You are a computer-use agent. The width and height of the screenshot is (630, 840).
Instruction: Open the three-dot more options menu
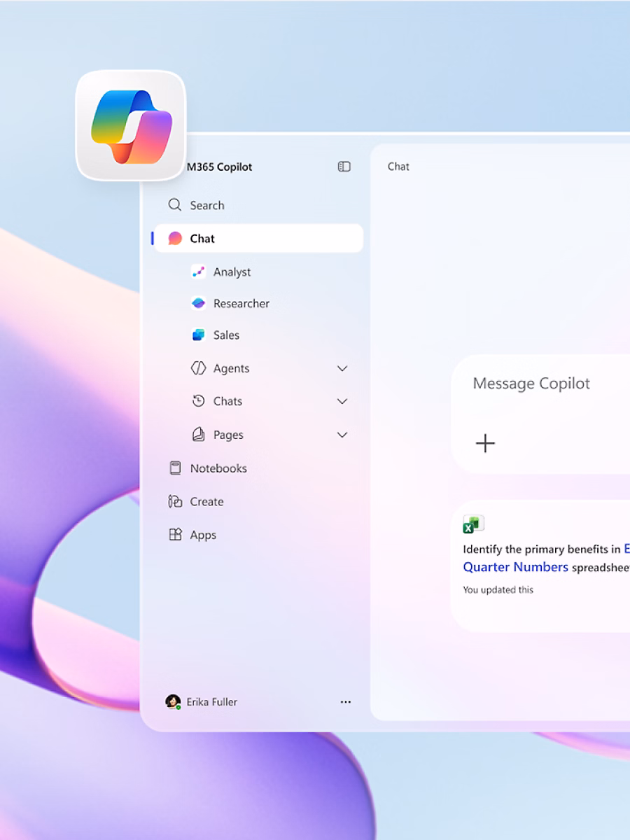pyautogui.click(x=346, y=702)
